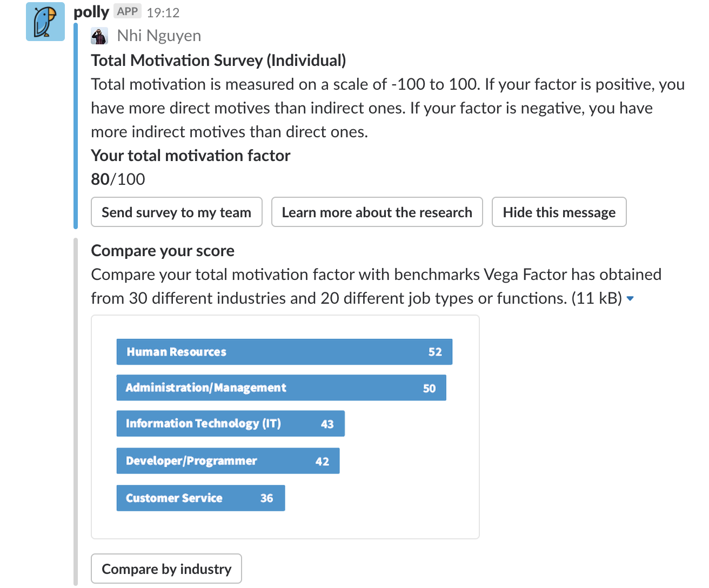
Task: Select the Customer Service bar
Action: pos(200,498)
